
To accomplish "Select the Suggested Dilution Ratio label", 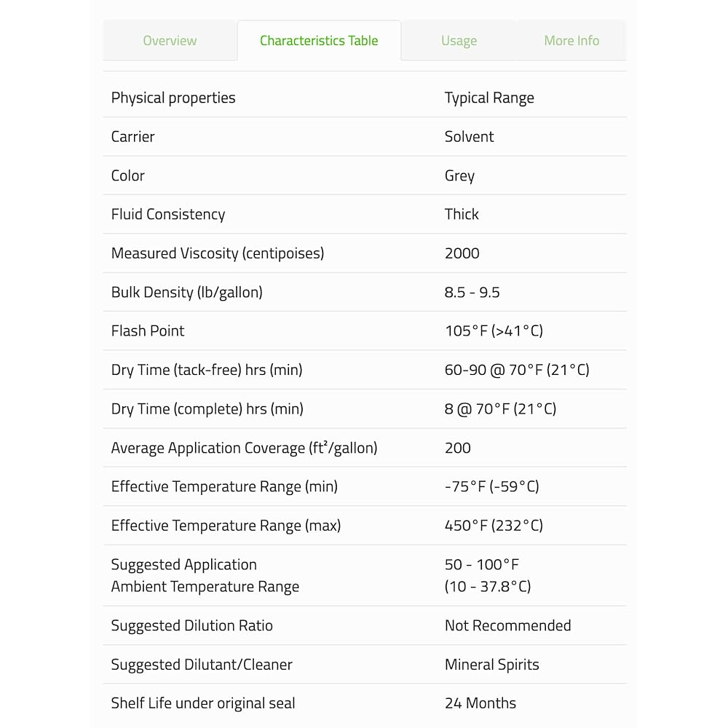I will (x=191, y=626).
